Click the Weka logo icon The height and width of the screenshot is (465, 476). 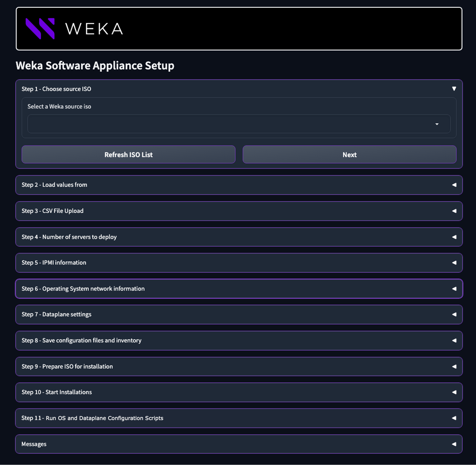coord(40,29)
